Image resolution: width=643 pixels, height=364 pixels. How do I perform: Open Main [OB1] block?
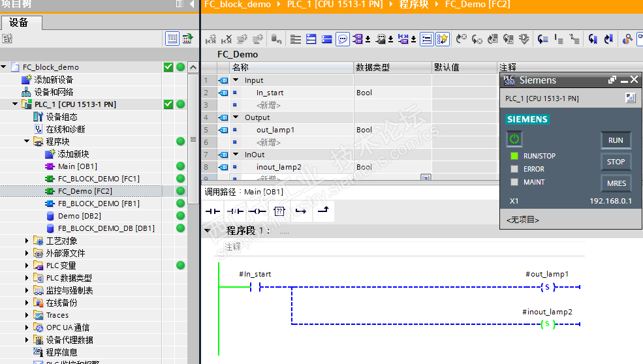pyautogui.click(x=78, y=166)
